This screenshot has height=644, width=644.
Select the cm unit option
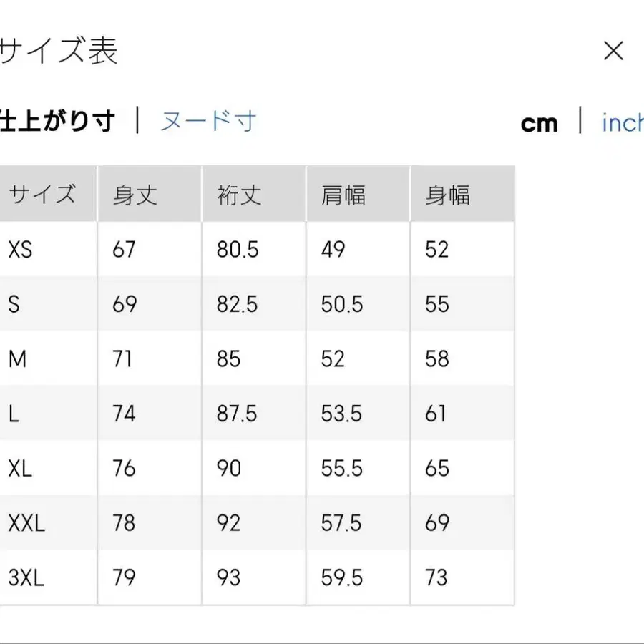539,123
